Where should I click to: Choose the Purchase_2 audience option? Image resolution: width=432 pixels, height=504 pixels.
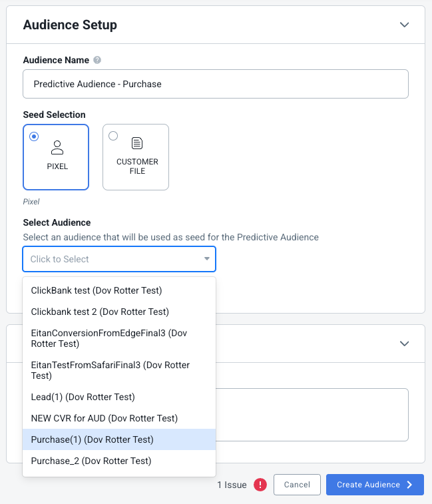click(119, 461)
